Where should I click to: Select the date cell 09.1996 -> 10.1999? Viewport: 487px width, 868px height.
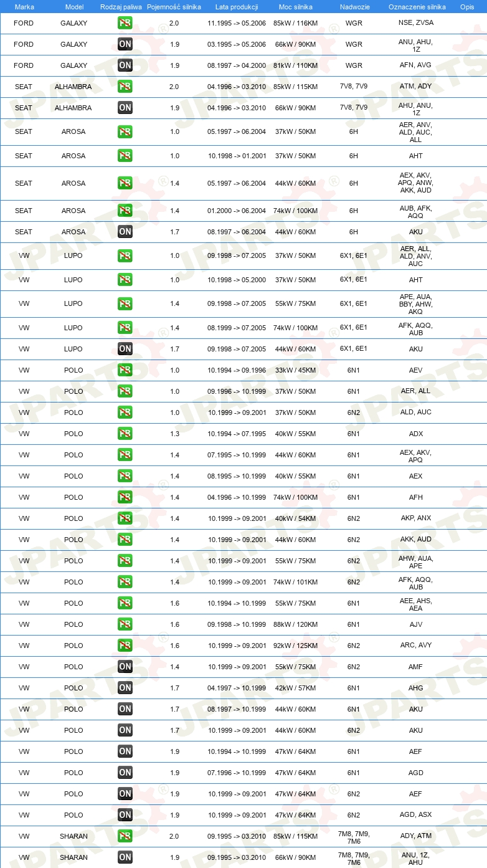tap(237, 391)
